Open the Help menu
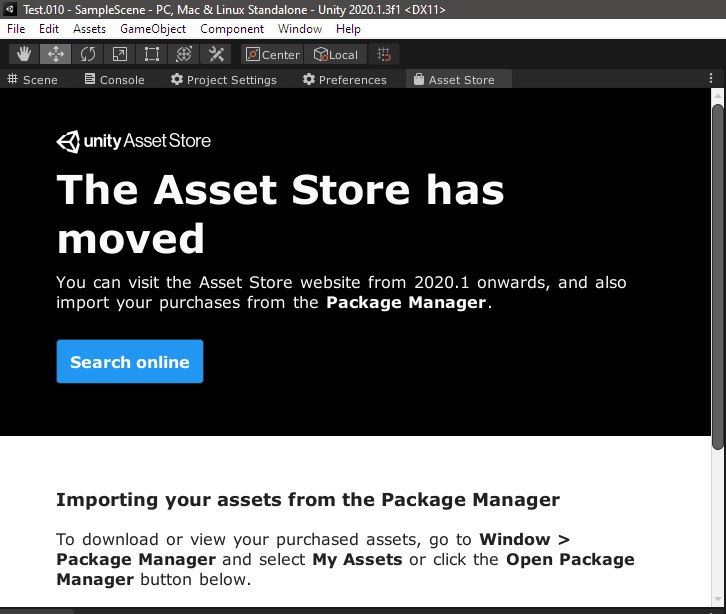 click(348, 29)
